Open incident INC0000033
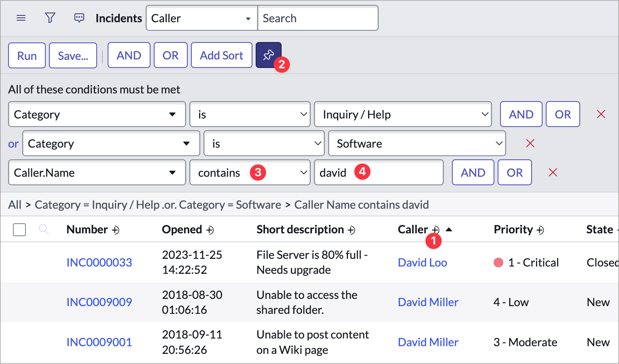This screenshot has height=364, width=619. pos(99,262)
